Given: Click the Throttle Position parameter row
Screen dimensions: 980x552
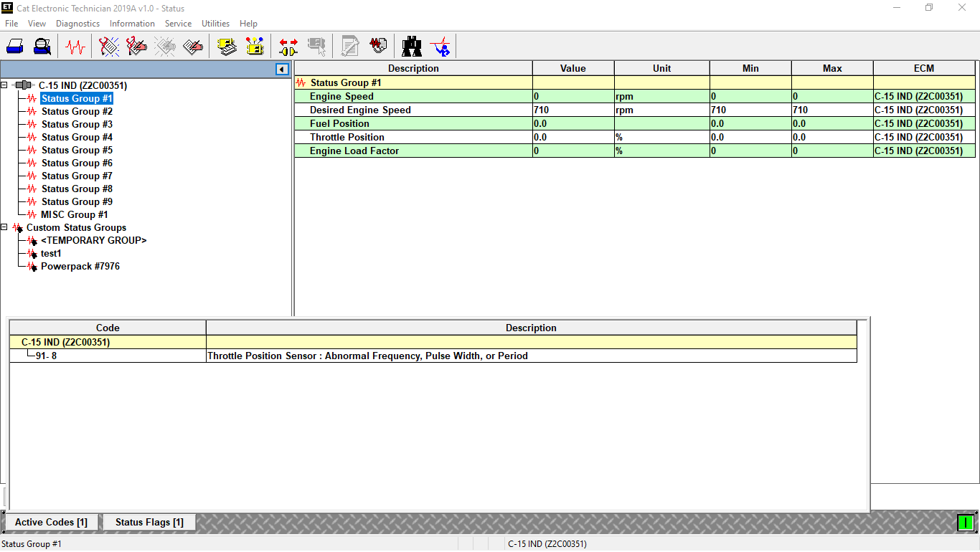Looking at the screenshot, I should [x=635, y=137].
